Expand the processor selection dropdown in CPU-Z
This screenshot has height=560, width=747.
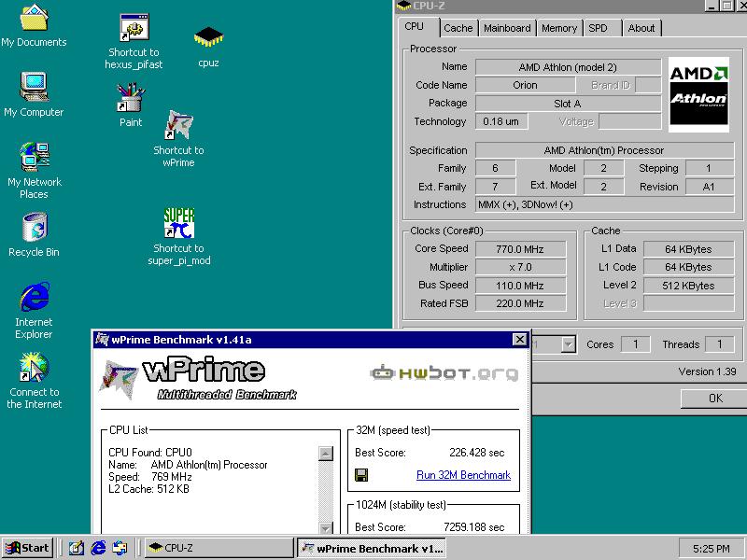coord(568,343)
